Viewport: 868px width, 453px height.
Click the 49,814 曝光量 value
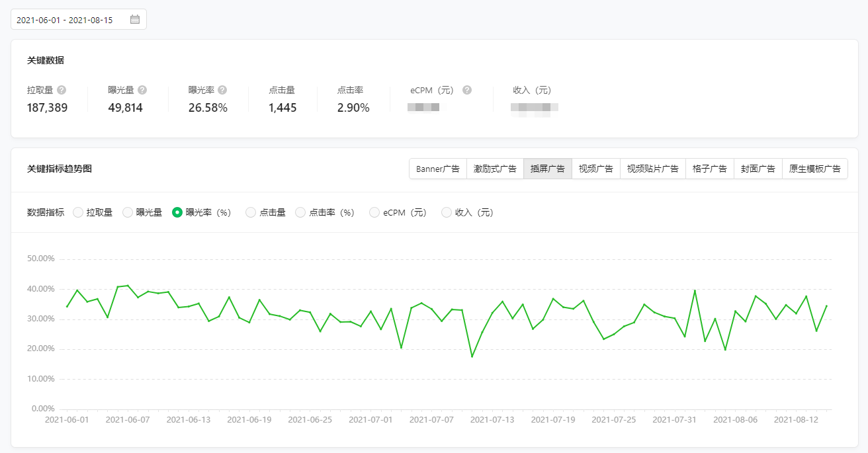tap(126, 108)
